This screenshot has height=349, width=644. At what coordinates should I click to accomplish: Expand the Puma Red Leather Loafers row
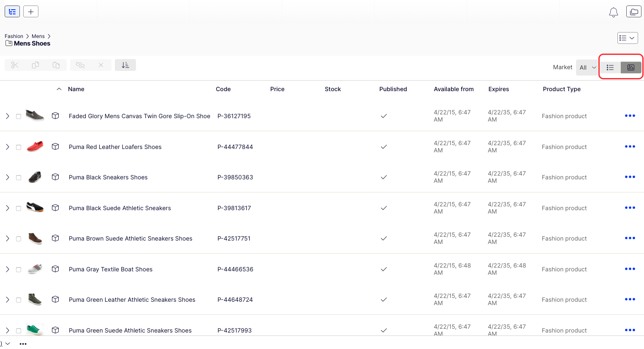pyautogui.click(x=7, y=147)
